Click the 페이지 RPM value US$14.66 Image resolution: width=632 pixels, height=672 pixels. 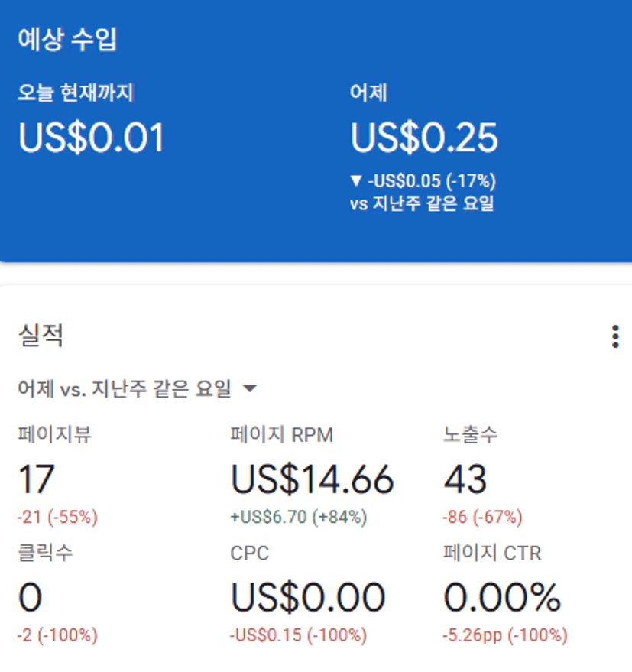312,479
